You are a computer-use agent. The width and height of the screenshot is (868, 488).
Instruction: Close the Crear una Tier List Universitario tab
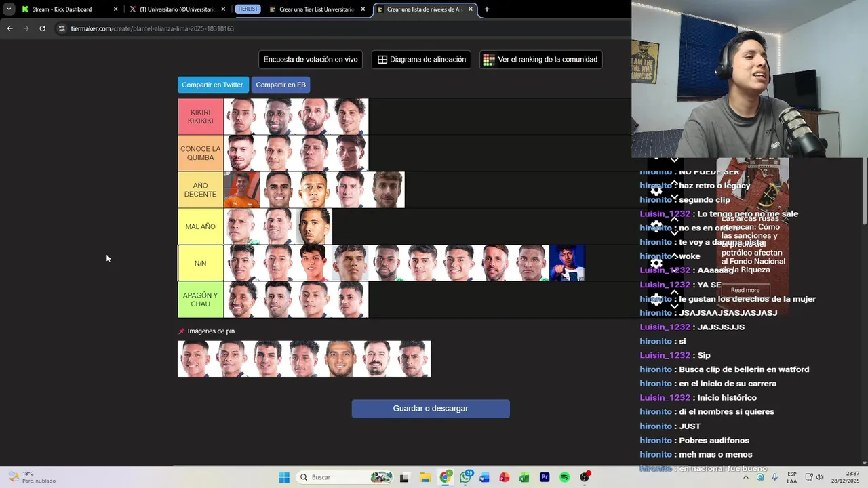pos(363,9)
